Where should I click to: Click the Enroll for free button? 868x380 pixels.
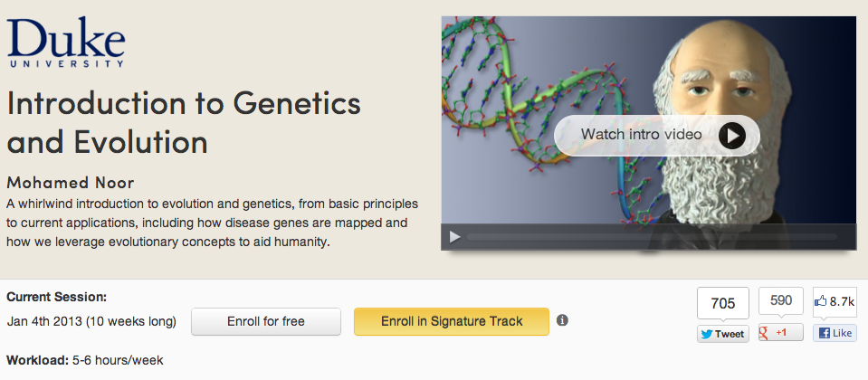tap(265, 321)
